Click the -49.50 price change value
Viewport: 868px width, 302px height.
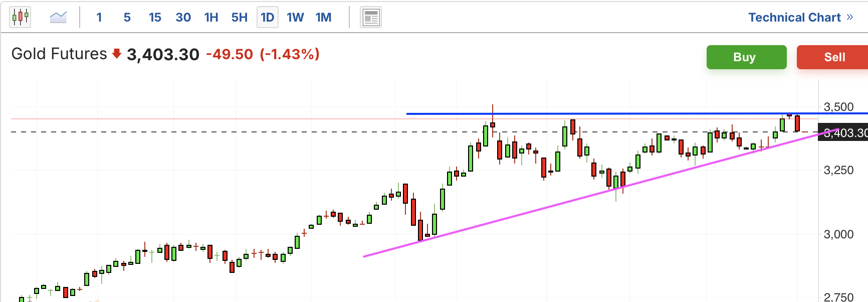(230, 54)
